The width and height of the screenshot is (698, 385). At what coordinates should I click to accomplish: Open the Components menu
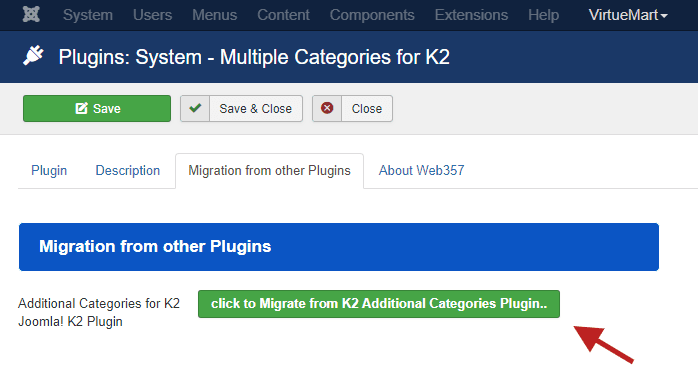click(x=372, y=15)
